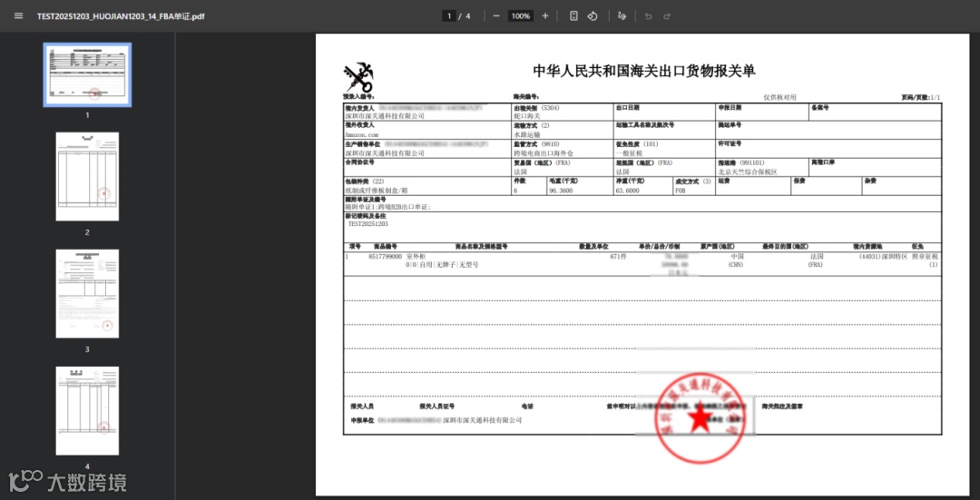Image resolution: width=980 pixels, height=500 pixels.
Task: Click the undo arrow in the toolbar
Action: pos(648,16)
